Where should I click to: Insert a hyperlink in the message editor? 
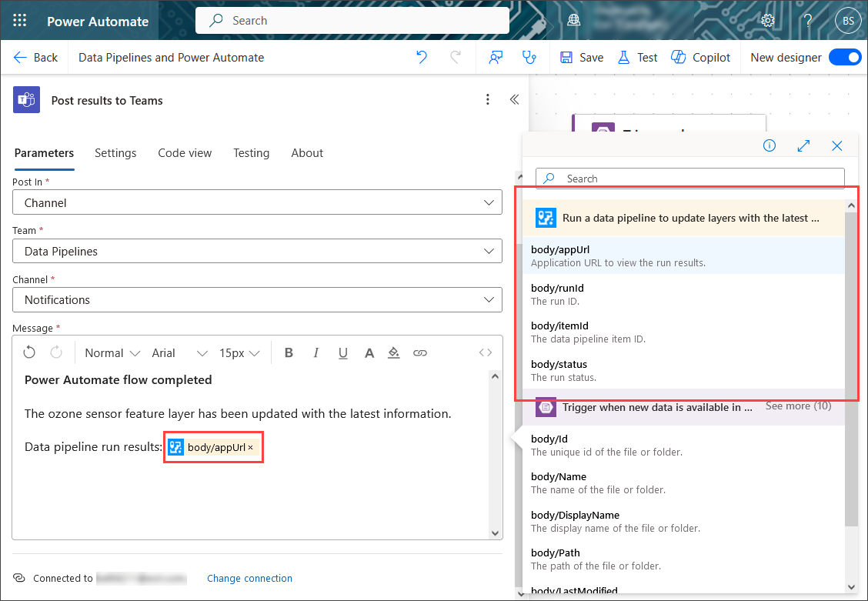click(420, 352)
